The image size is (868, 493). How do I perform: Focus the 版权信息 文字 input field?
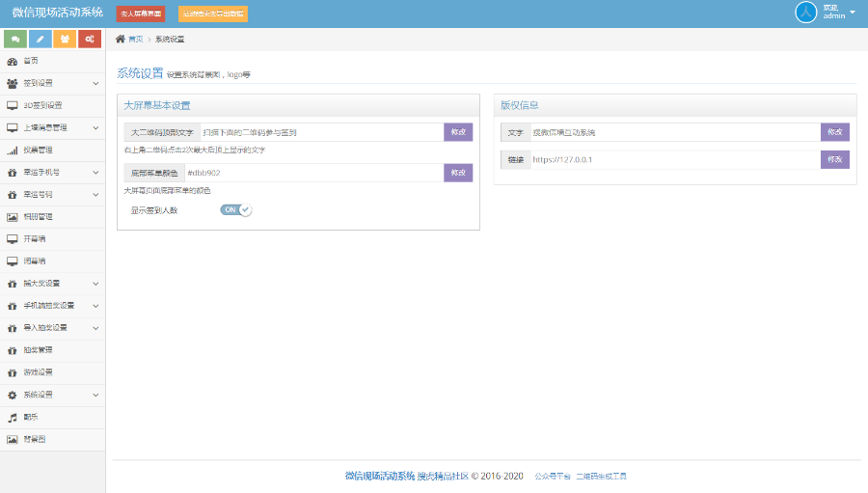tap(675, 132)
